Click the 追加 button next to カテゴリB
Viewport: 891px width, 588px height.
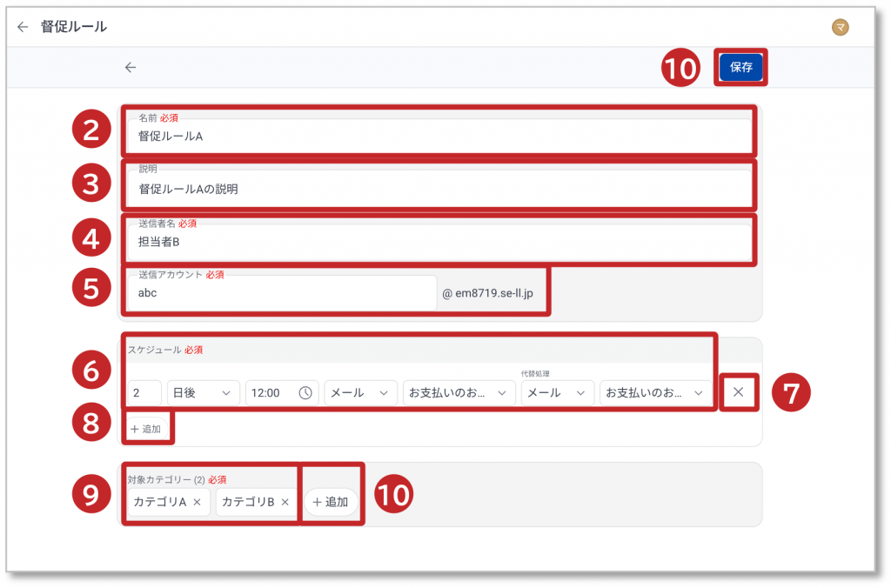pyautogui.click(x=331, y=502)
